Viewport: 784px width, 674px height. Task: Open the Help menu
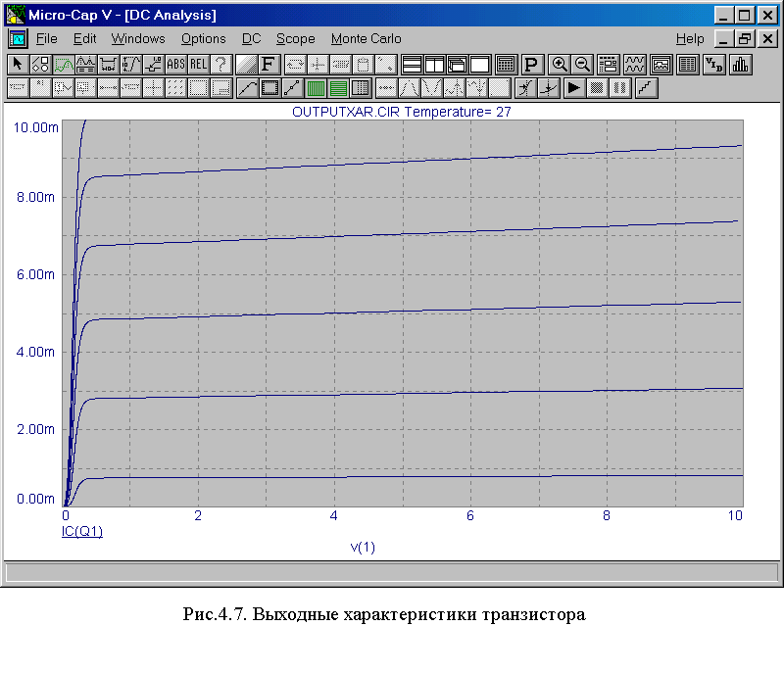[690, 38]
